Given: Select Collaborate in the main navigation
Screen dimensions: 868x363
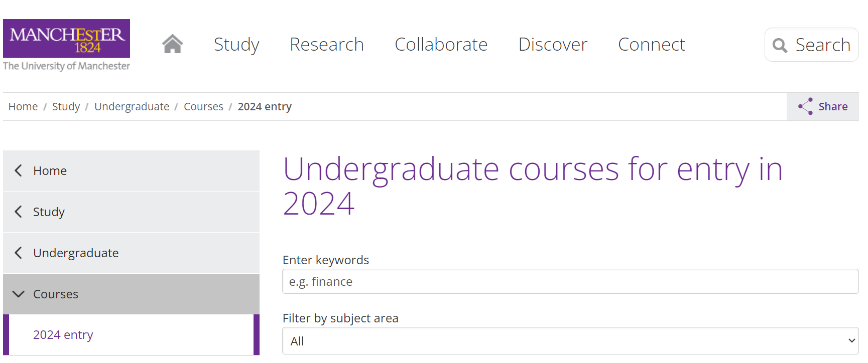Looking at the screenshot, I should point(441,45).
